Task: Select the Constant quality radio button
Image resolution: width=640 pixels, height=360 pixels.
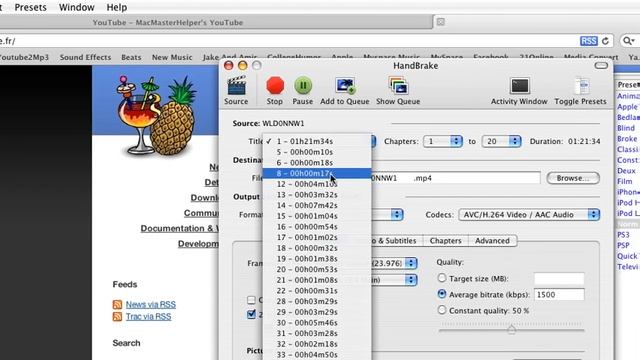Action: [442, 310]
